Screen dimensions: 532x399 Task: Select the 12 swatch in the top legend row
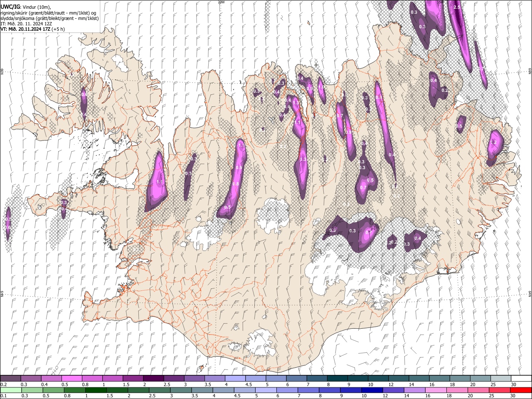pyautogui.click(x=398, y=378)
